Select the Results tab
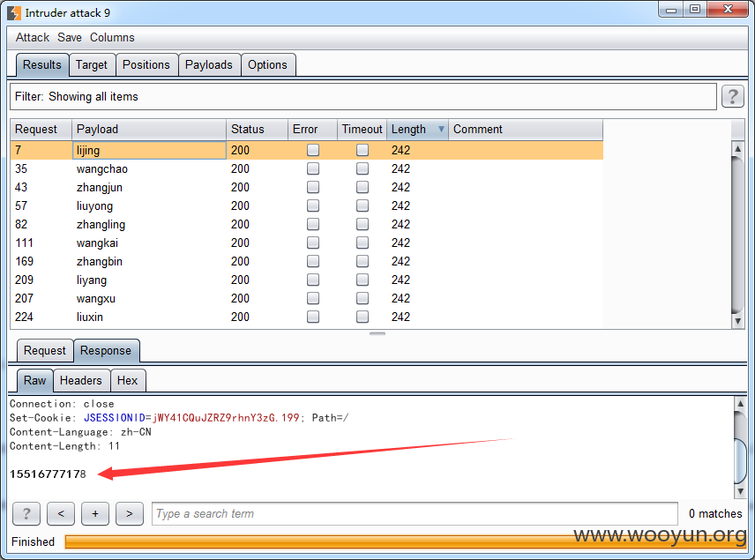The height and width of the screenshot is (560, 755). click(41, 65)
